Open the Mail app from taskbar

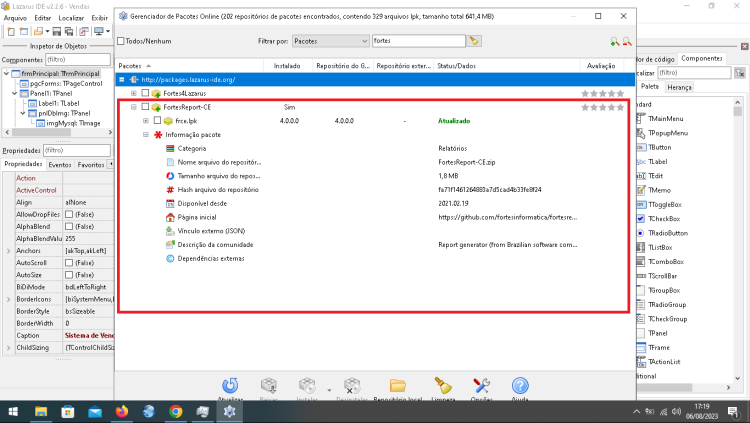95,412
